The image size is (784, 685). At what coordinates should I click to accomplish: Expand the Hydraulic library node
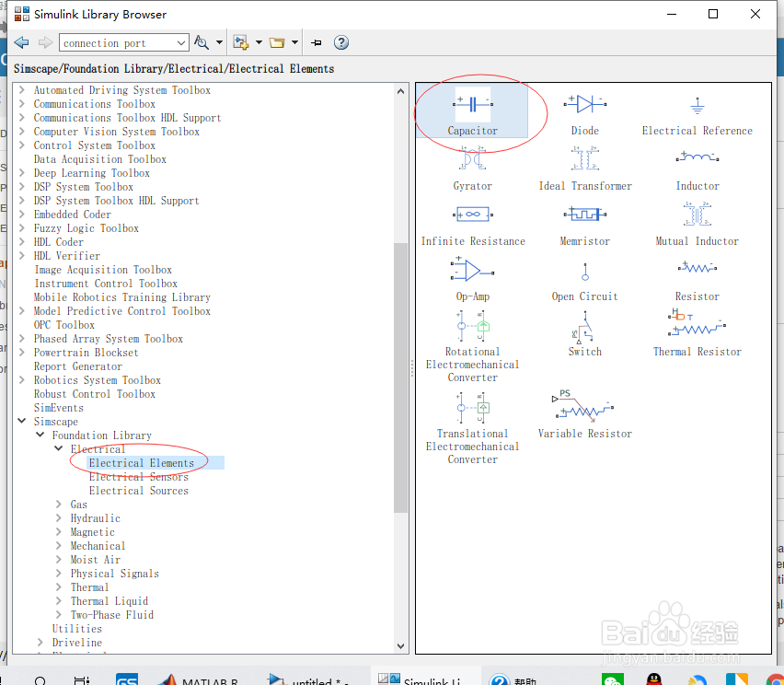pos(59,517)
